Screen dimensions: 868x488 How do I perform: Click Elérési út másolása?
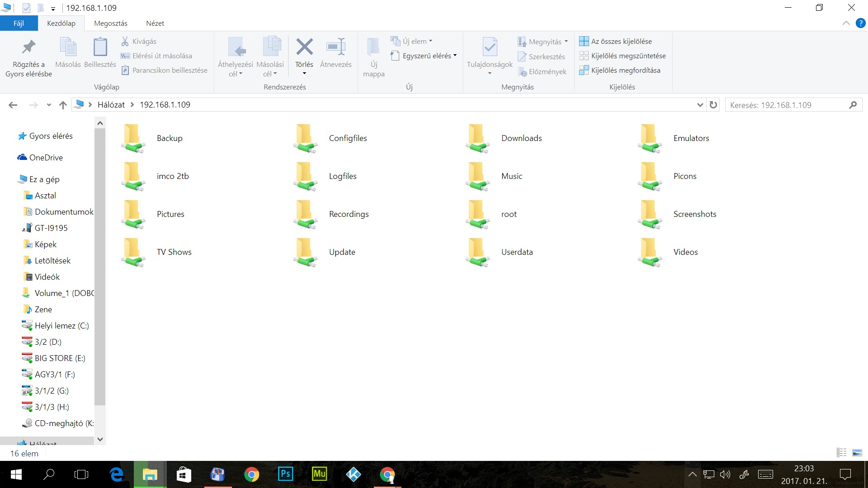coord(156,56)
